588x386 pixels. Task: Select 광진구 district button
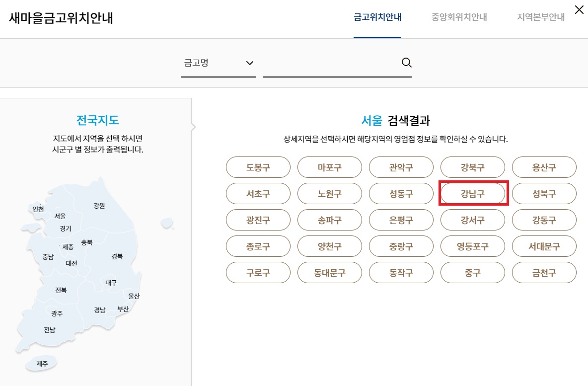(258, 220)
